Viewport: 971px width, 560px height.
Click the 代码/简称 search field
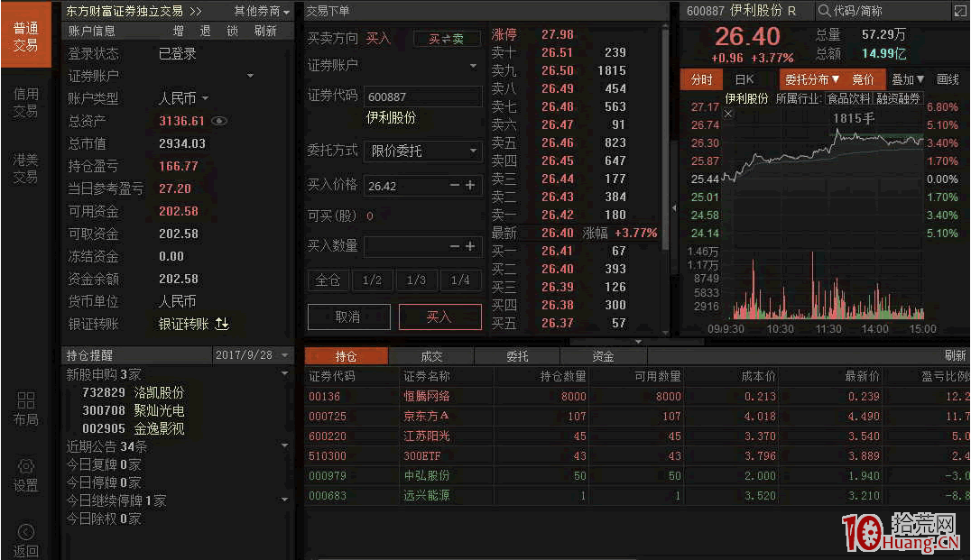884,11
